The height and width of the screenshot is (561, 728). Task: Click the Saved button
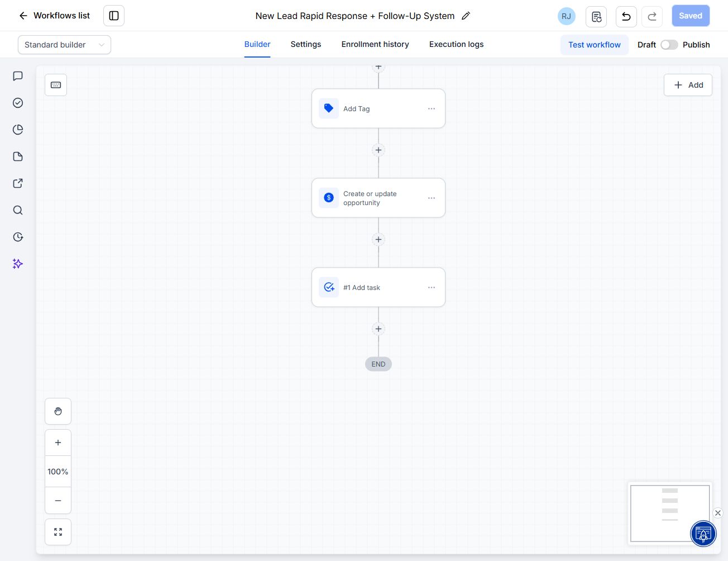click(691, 16)
